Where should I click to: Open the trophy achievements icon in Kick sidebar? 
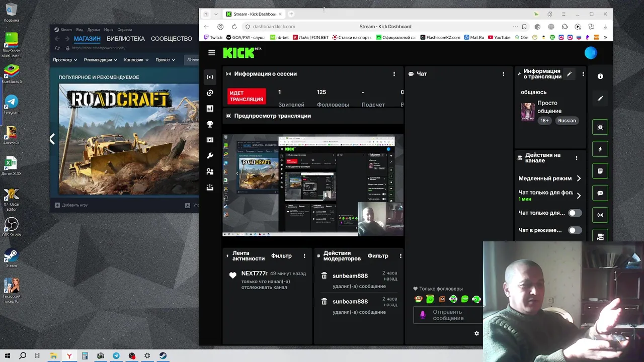point(210,124)
